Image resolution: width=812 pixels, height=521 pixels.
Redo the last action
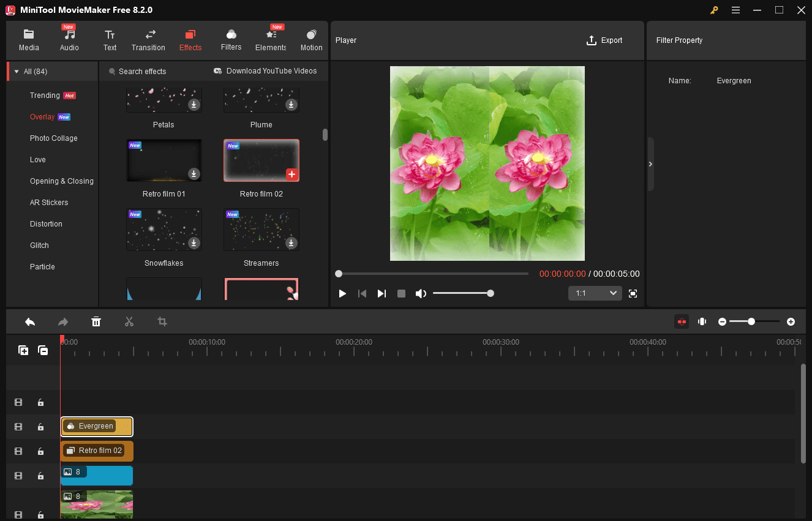(x=63, y=321)
